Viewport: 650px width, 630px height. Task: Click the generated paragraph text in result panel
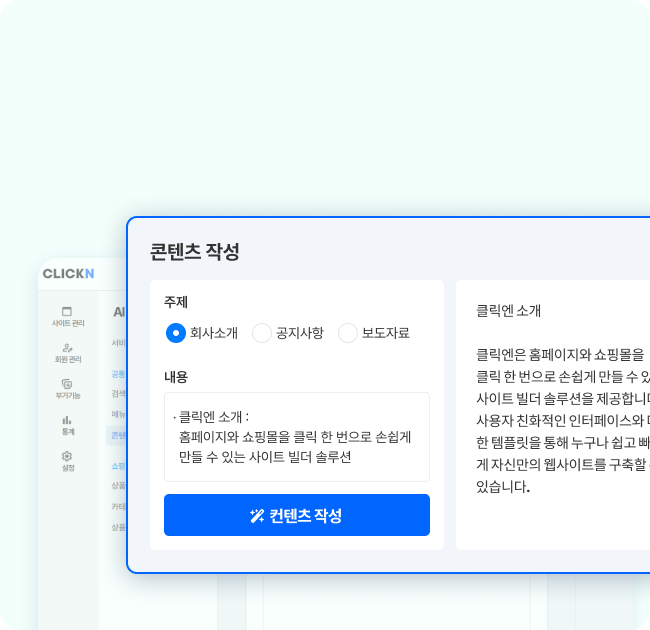point(562,420)
